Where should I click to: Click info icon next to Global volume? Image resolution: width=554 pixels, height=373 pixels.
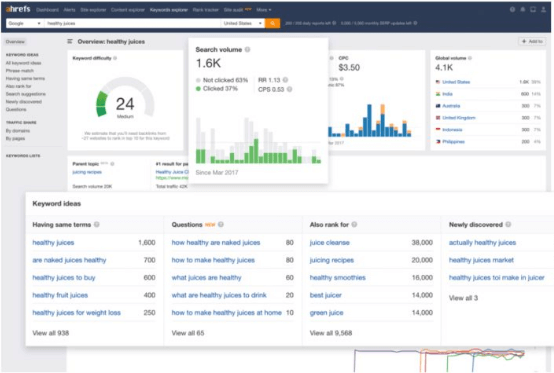point(470,58)
